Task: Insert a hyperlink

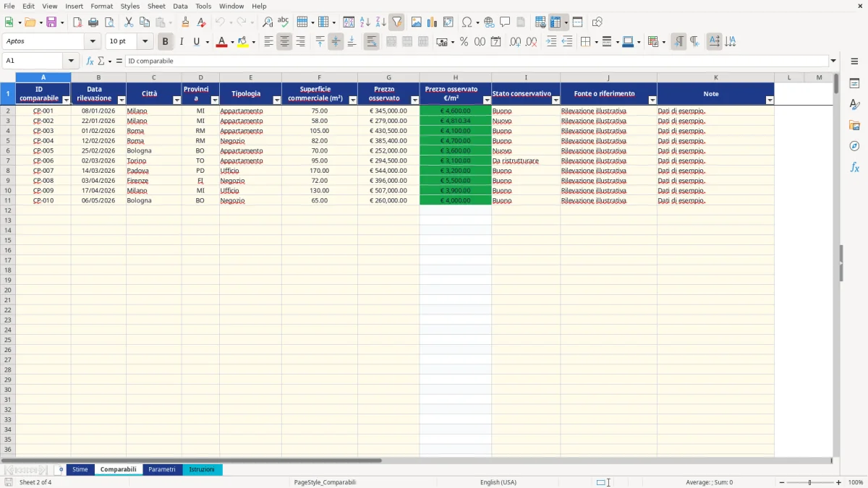Action: [489, 22]
